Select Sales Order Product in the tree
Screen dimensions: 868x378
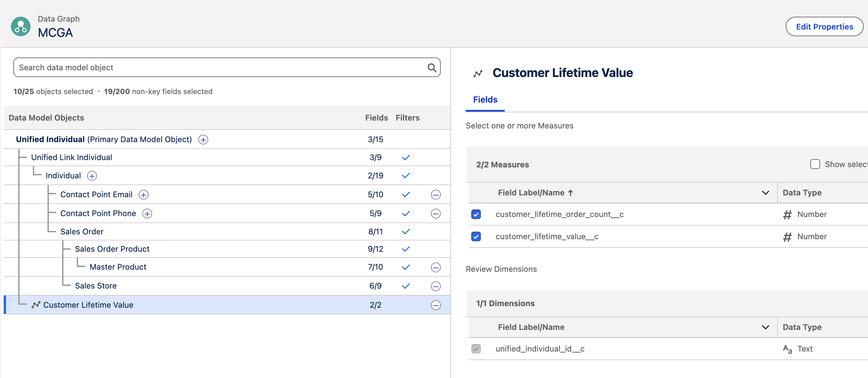pyautogui.click(x=112, y=249)
